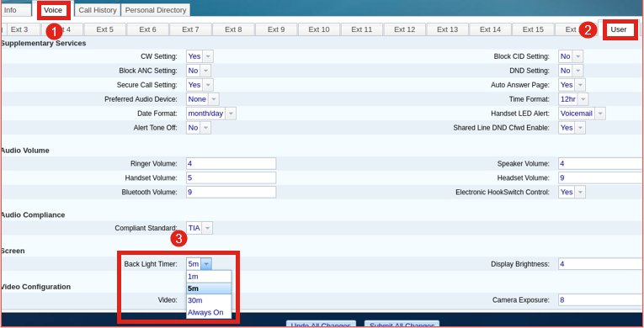Select the Ext 15 sub-tab
The height and width of the screenshot is (328, 644).
(x=533, y=29)
